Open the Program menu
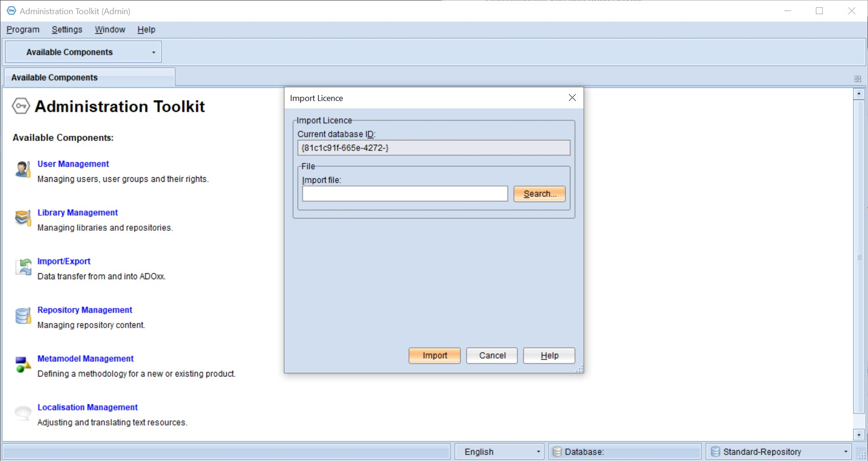Viewport: 868px width, 461px height. click(x=23, y=30)
